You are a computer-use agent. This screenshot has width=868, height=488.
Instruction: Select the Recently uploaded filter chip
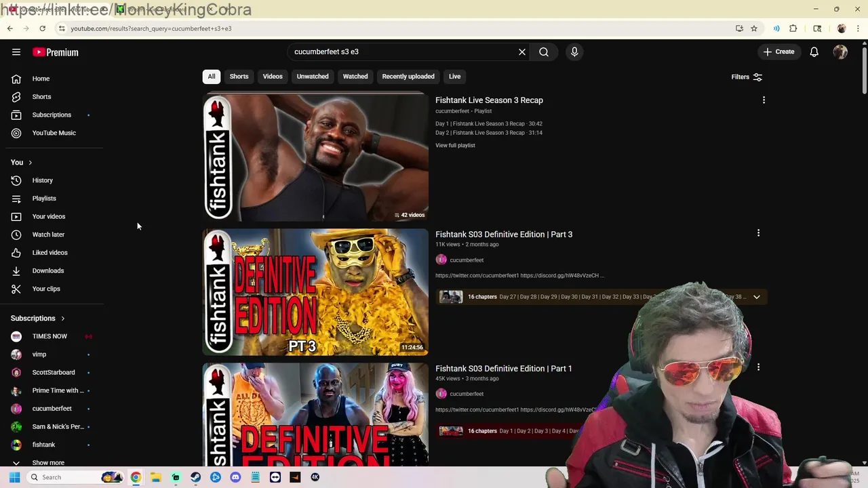[408, 77]
